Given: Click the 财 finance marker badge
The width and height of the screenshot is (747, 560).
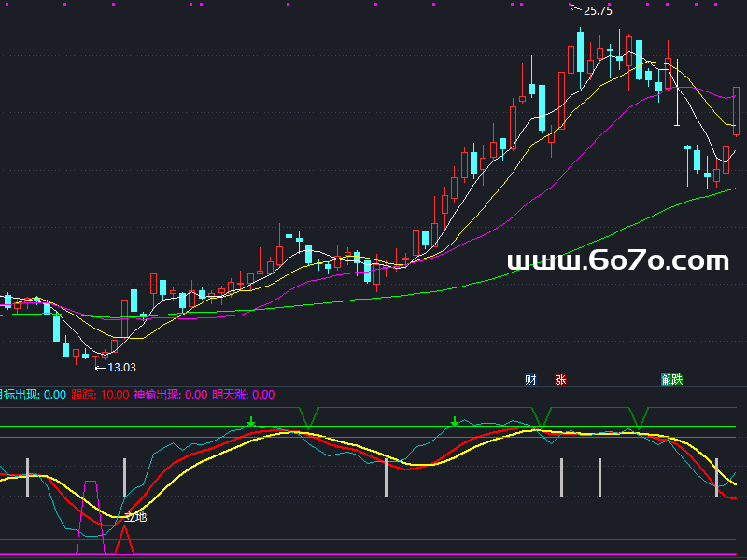Looking at the screenshot, I should pos(530,380).
